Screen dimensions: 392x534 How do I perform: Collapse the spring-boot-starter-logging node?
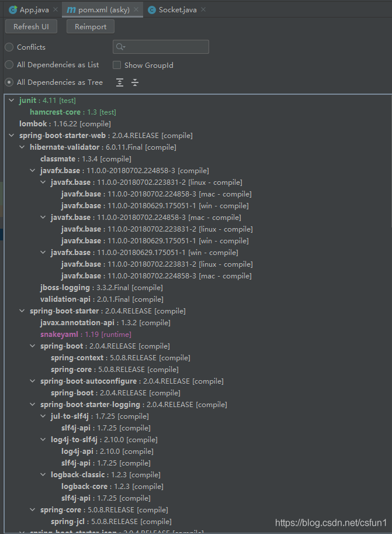coord(33,405)
